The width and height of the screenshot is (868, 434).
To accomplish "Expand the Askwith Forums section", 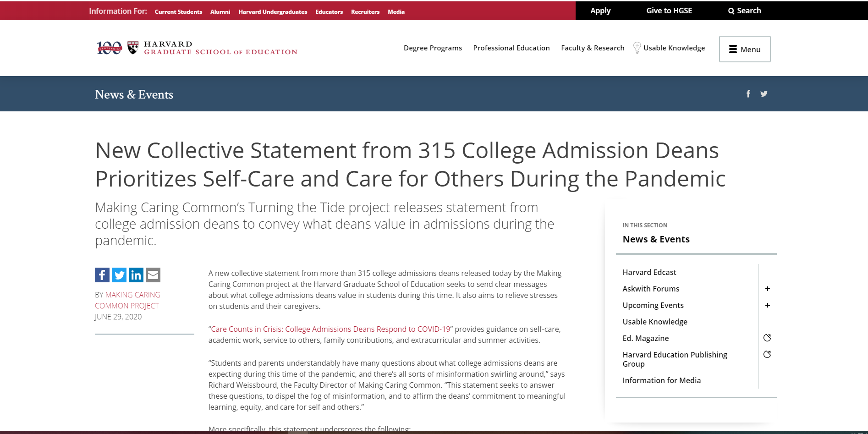I will (768, 288).
